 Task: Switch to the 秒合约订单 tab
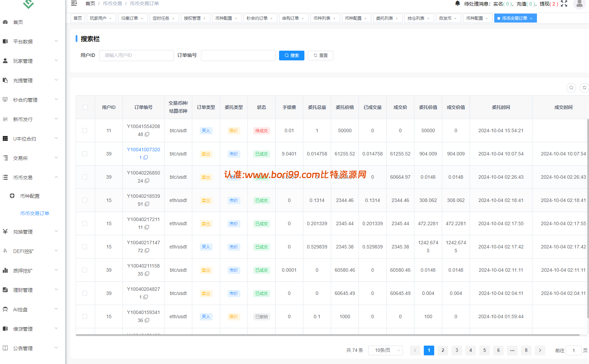click(260, 18)
